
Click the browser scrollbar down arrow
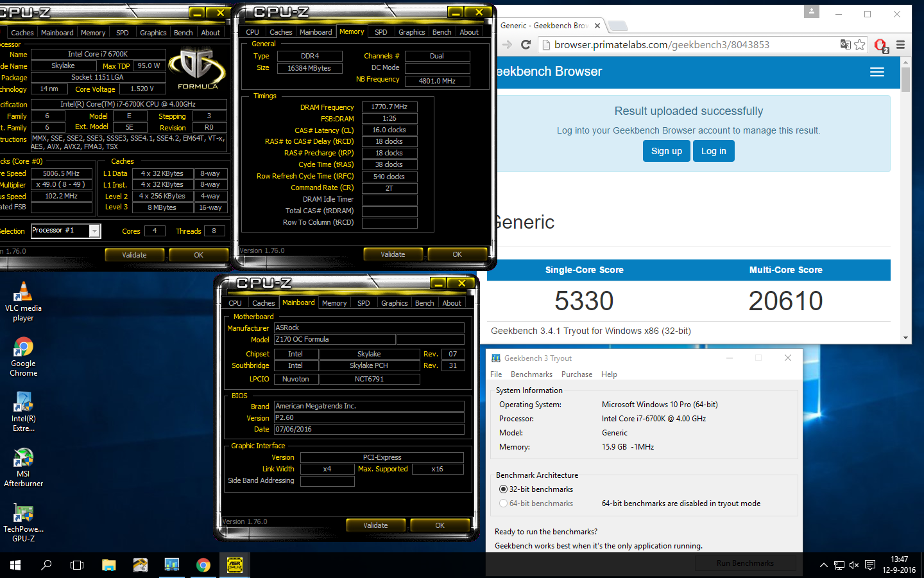point(905,337)
